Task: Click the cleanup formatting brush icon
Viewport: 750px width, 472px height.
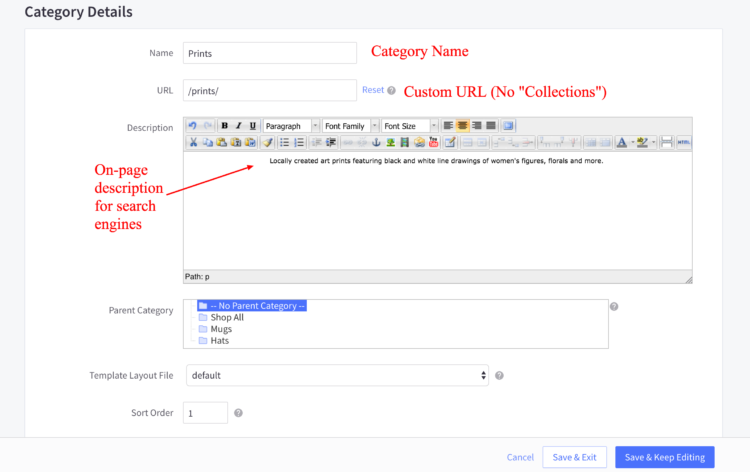Action: tap(267, 142)
